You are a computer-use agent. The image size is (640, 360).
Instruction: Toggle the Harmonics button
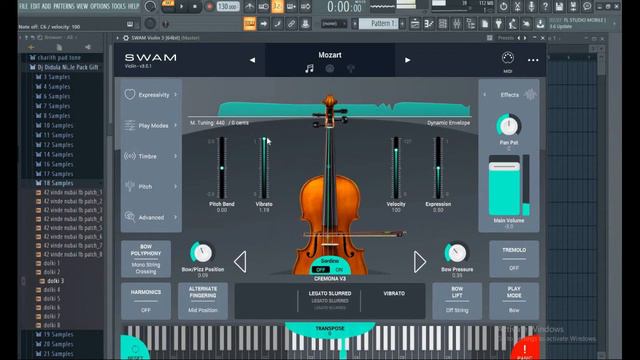[146, 301]
